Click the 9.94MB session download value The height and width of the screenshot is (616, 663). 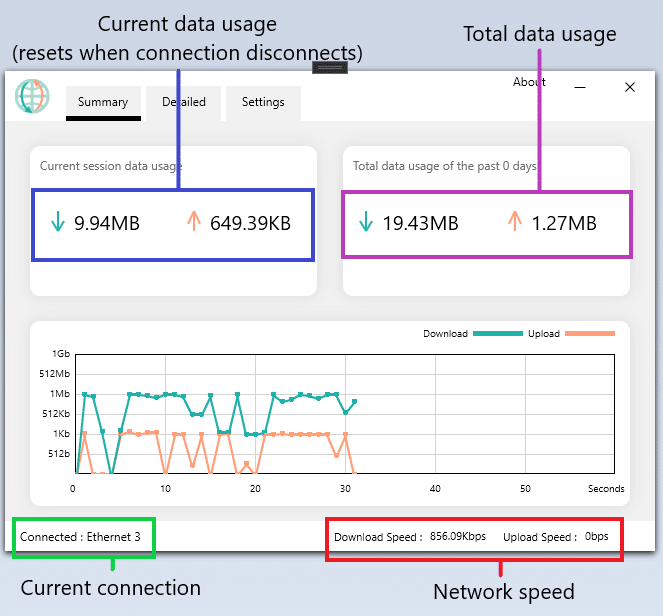coord(107,224)
